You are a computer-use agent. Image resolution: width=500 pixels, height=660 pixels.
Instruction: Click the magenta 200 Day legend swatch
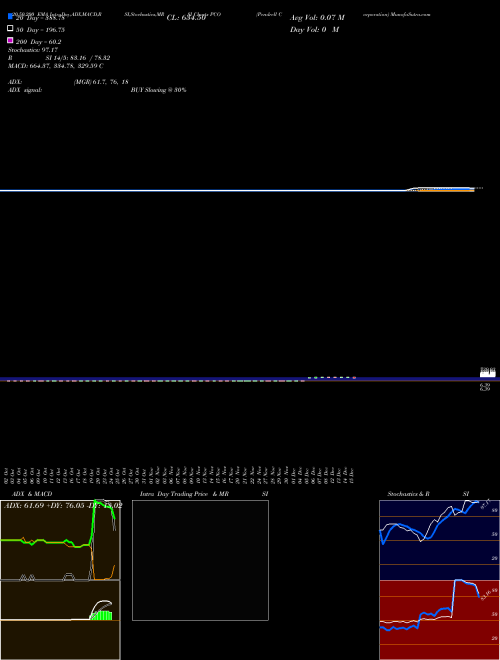point(10,40)
